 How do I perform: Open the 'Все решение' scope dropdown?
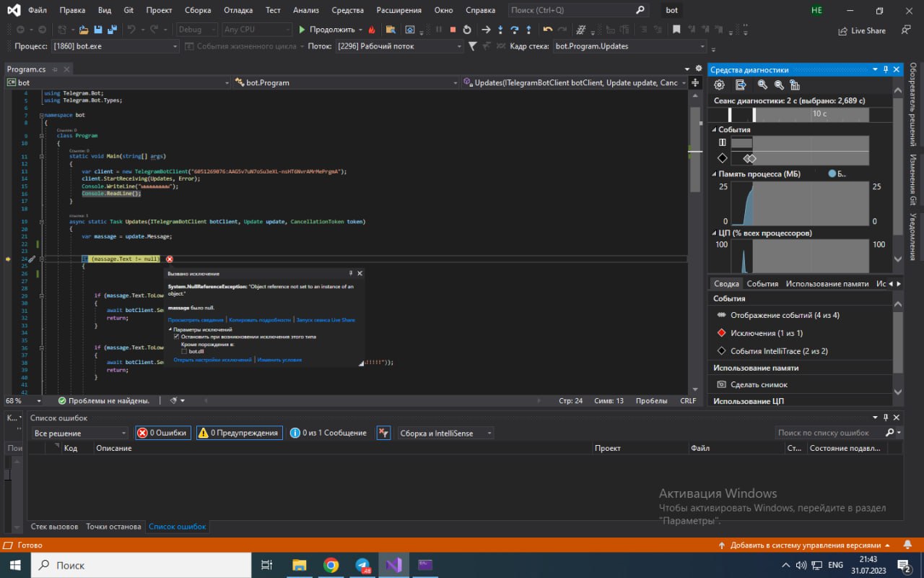pyautogui.click(x=79, y=433)
